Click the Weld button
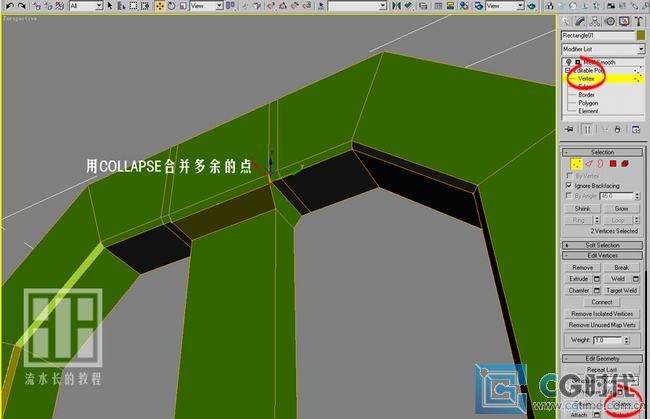 point(618,279)
